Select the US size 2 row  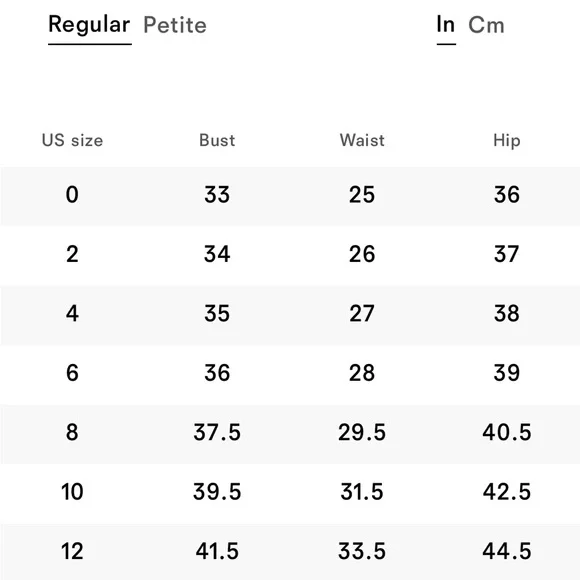click(x=290, y=255)
